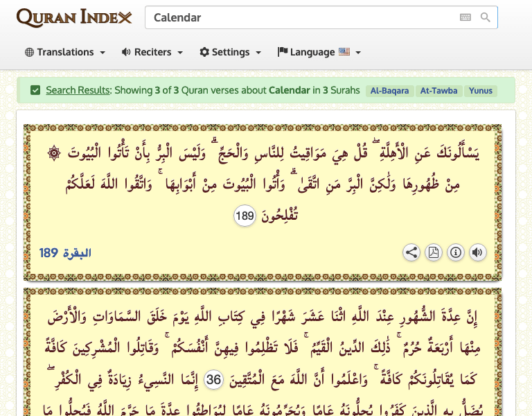Open the on-screen keyboard icon
Viewport: 532px width, 416px height.
click(x=465, y=17)
